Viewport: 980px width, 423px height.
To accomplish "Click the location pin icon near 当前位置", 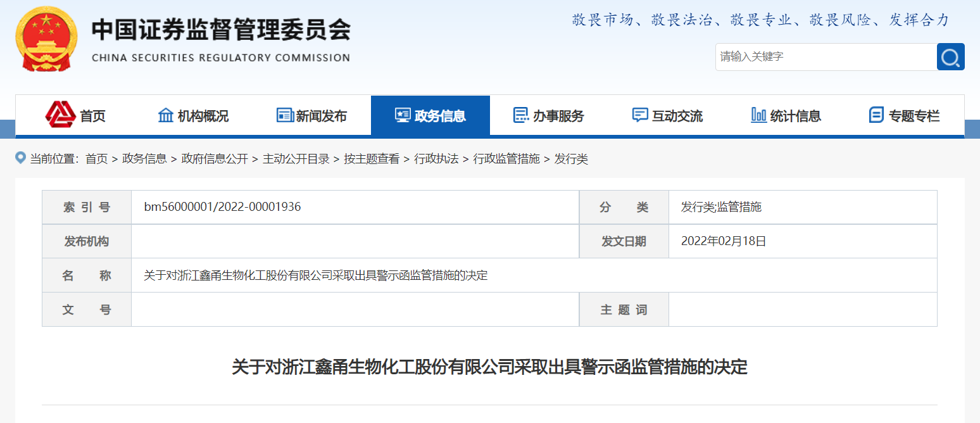I will [x=21, y=158].
